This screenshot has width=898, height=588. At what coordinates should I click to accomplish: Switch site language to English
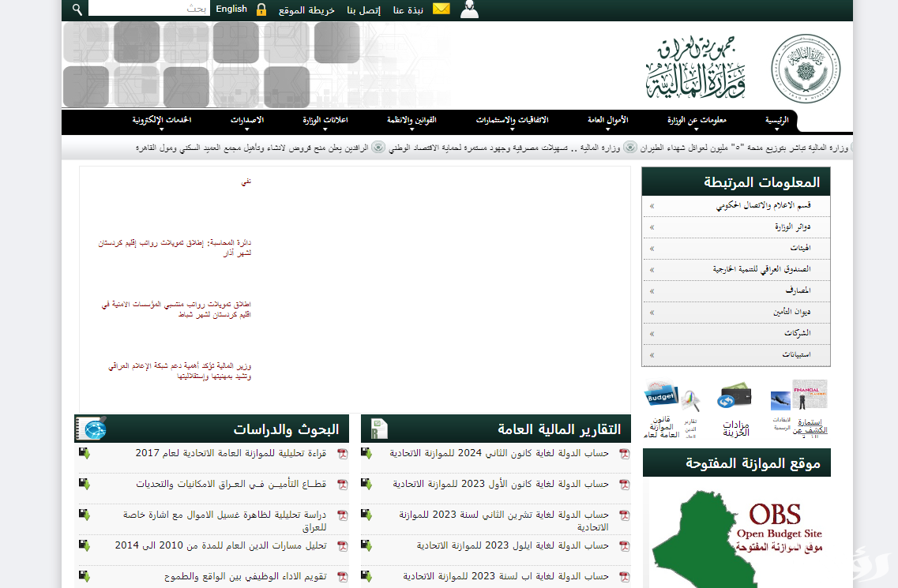click(231, 9)
